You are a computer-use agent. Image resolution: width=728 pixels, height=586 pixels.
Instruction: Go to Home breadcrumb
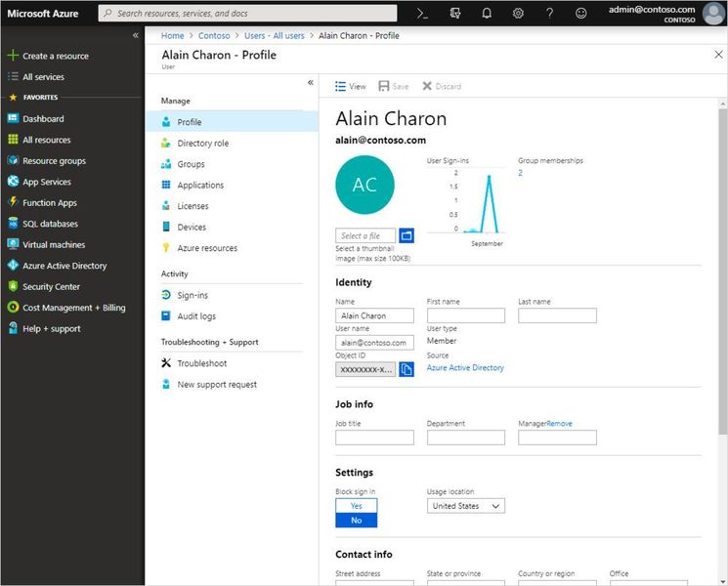coord(172,36)
